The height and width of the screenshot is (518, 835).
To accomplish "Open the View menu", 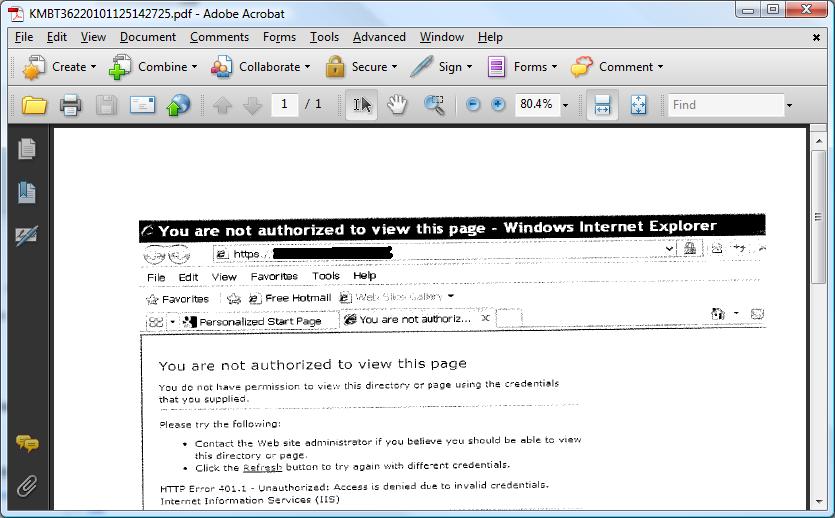I will click(93, 37).
